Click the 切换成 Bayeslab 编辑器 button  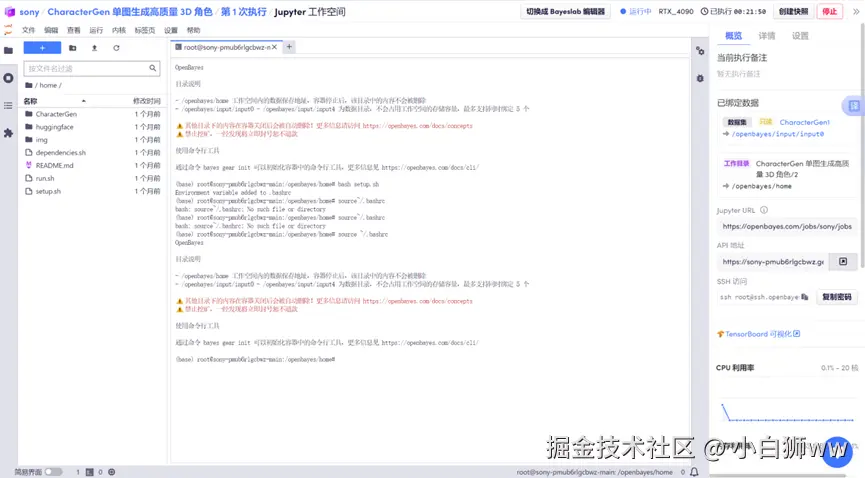coord(565,12)
